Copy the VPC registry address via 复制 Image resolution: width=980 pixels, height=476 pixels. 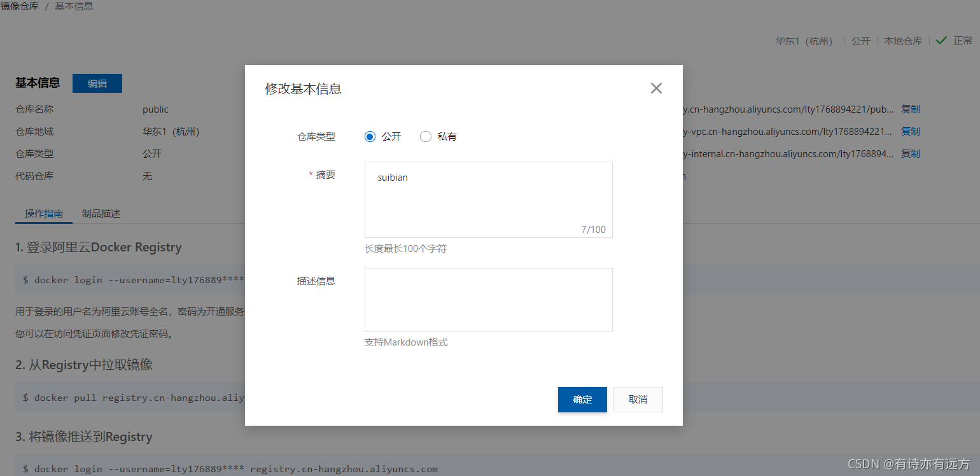point(910,131)
